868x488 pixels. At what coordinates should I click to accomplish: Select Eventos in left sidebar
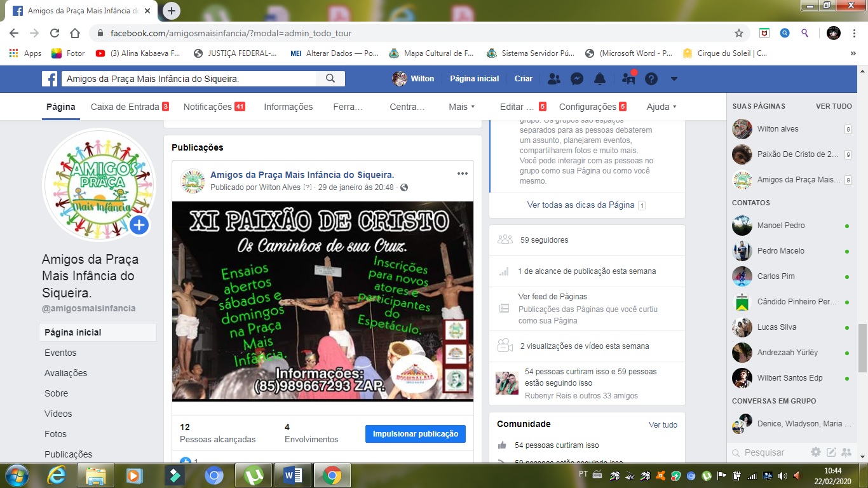60,353
